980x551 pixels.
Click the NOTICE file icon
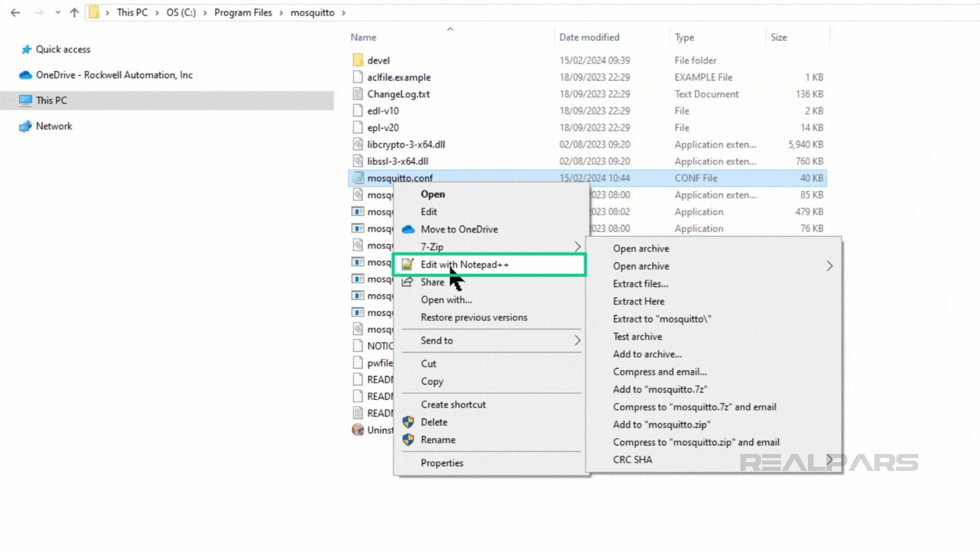[x=358, y=346]
